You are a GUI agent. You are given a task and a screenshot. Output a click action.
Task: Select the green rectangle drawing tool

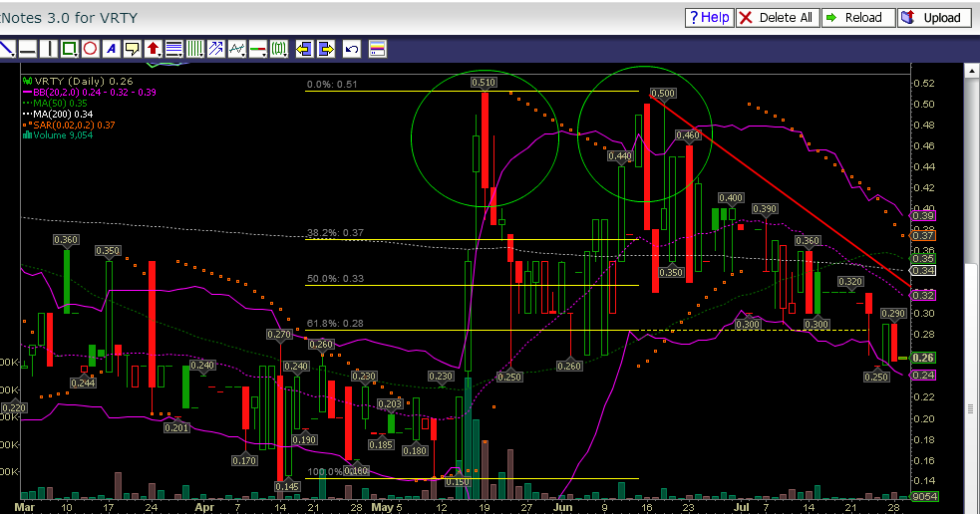tap(68, 49)
